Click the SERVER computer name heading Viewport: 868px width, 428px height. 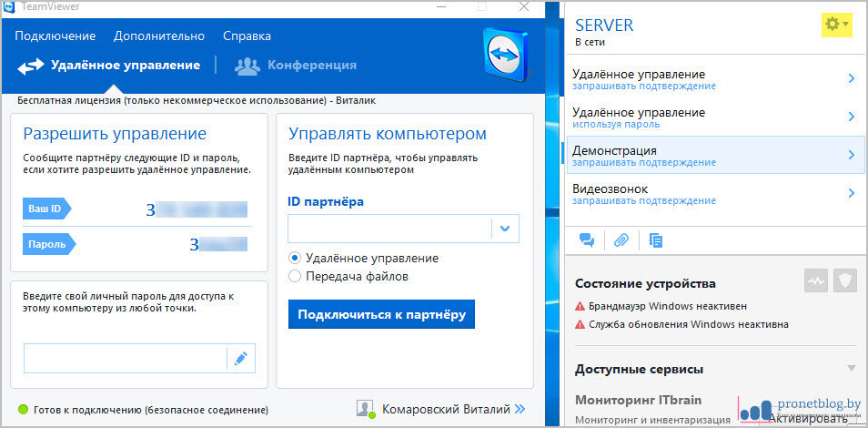click(604, 25)
